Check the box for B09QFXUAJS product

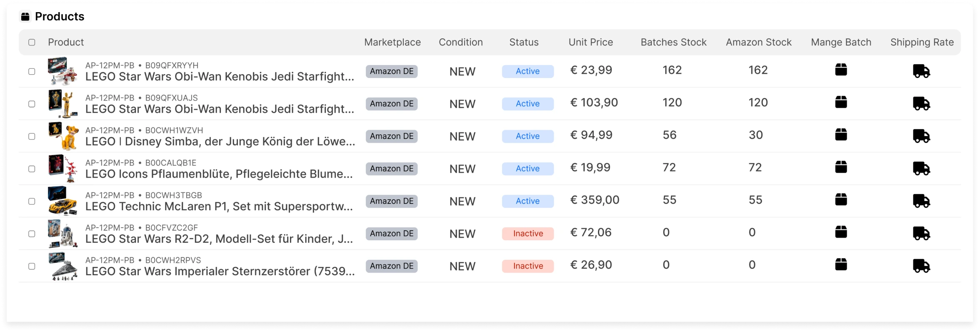point(32,104)
